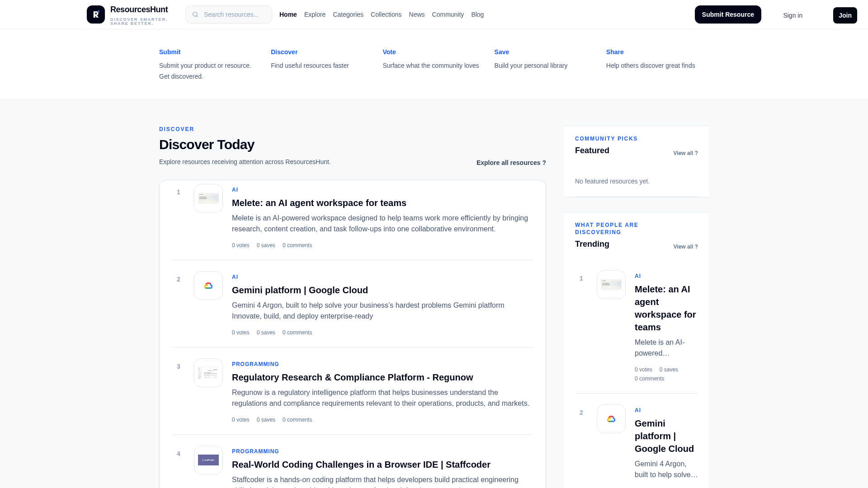Viewport: 868px width, 488px height.
Task: Click the Join button
Action: point(845,15)
